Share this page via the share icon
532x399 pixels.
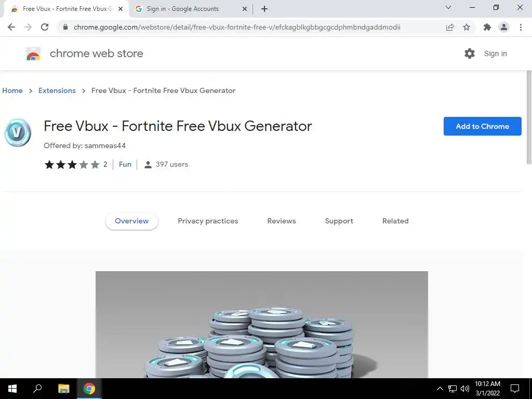tap(450, 27)
